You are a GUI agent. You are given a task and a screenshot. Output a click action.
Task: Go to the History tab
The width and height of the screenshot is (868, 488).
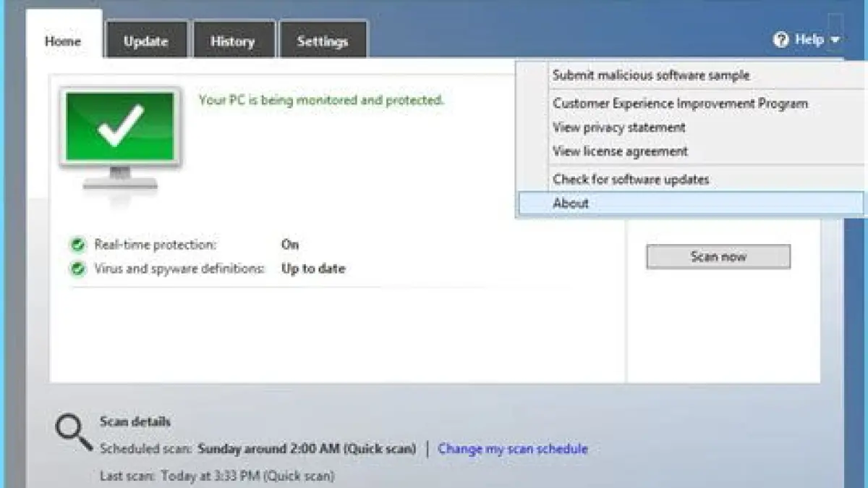pyautogui.click(x=232, y=41)
